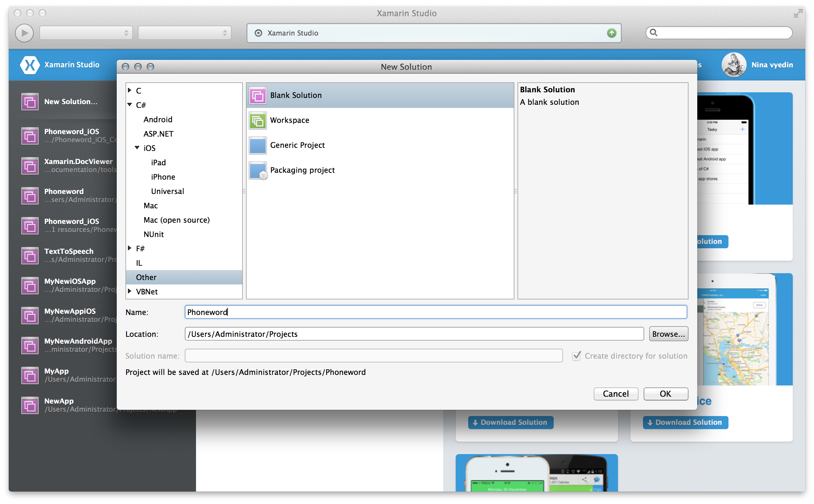Collapse the C# category in the tree
This screenshot has width=814, height=504.
click(x=130, y=105)
